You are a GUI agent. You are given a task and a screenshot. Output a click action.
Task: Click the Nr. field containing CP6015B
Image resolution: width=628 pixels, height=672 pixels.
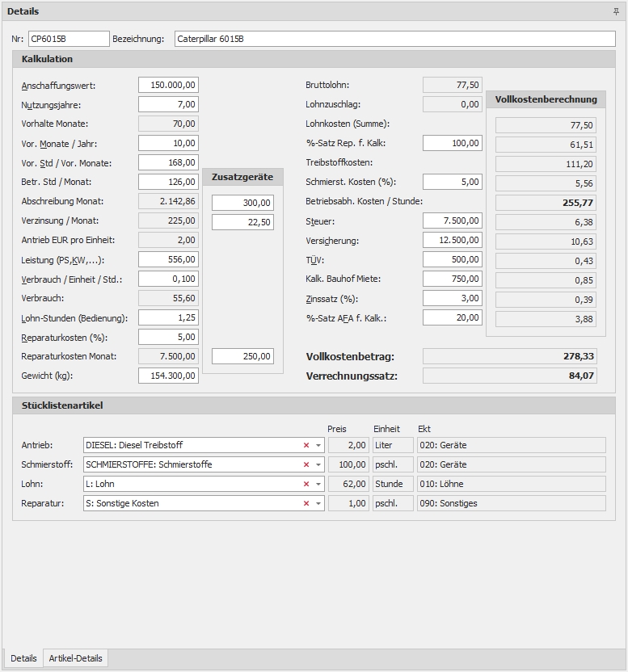pyautogui.click(x=69, y=39)
